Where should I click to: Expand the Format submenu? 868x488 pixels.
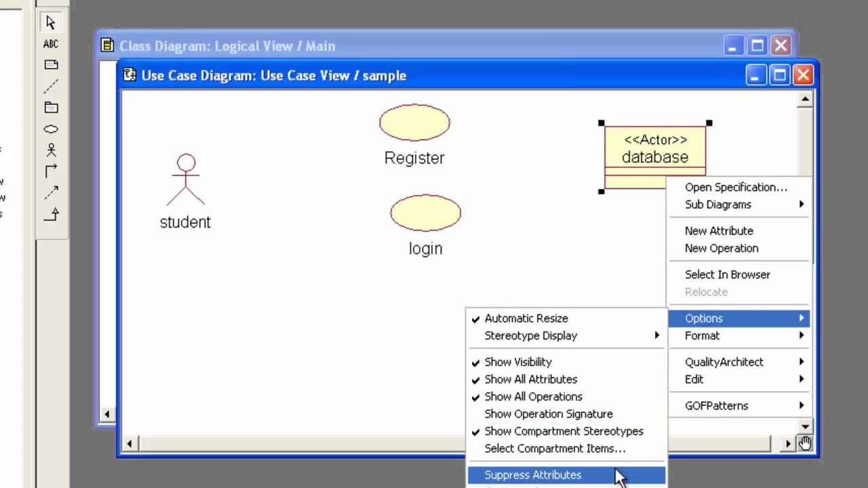(739, 335)
